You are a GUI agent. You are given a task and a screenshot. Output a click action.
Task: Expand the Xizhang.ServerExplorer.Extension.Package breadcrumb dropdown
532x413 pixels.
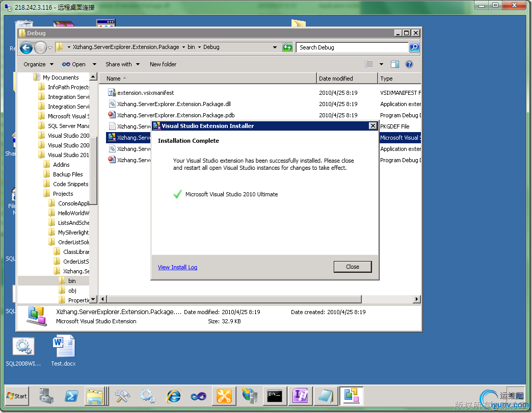pos(183,47)
